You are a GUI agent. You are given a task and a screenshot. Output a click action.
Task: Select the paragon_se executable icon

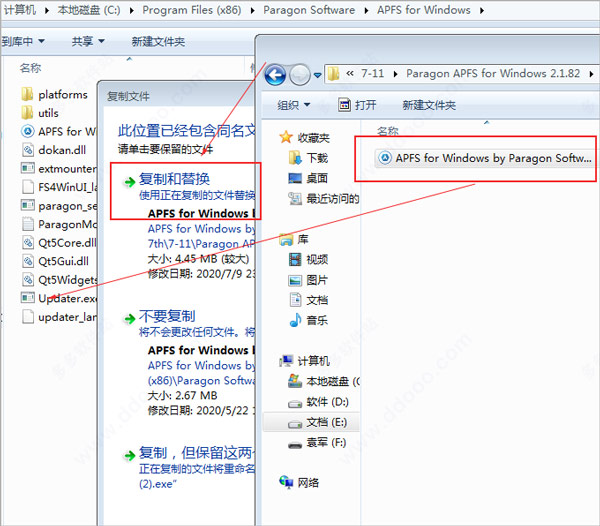pos(28,205)
